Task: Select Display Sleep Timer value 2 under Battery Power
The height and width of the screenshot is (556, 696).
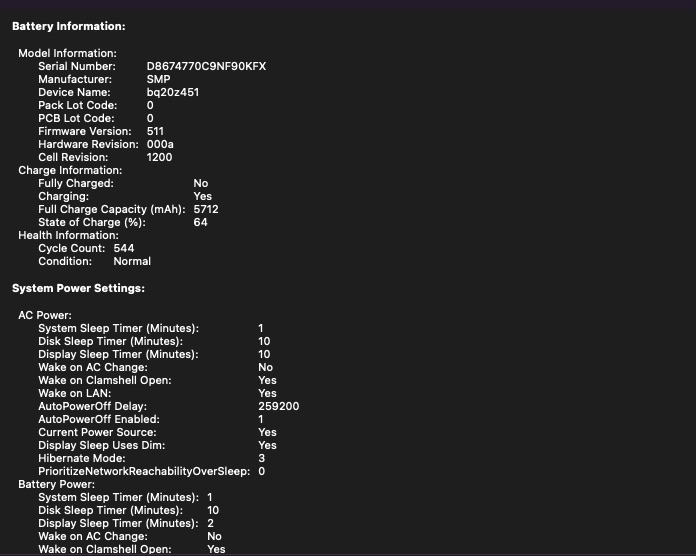Action: point(211,523)
